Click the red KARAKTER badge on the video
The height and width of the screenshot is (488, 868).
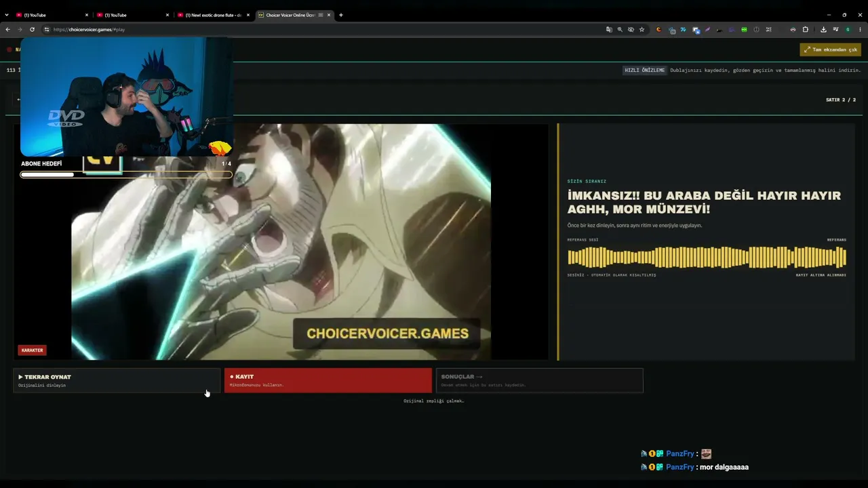[x=32, y=350]
